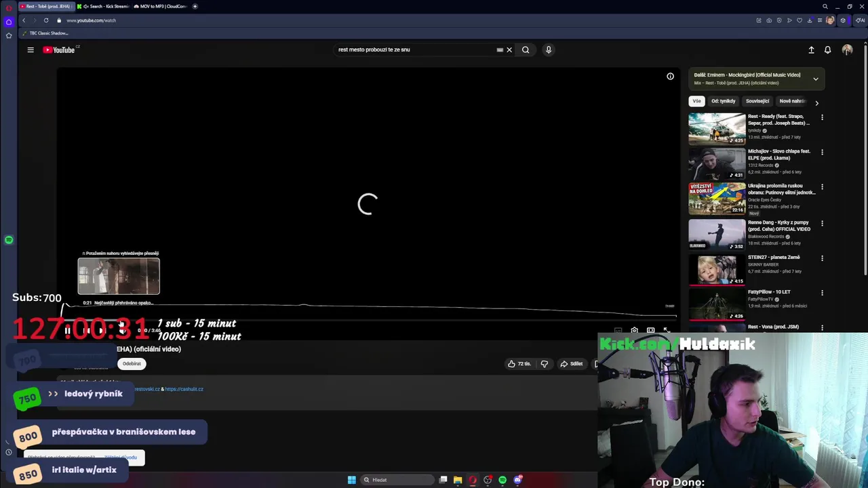868x488 pixels.
Task: Open Michajlov - Slovo chlapa video
Action: click(x=717, y=163)
